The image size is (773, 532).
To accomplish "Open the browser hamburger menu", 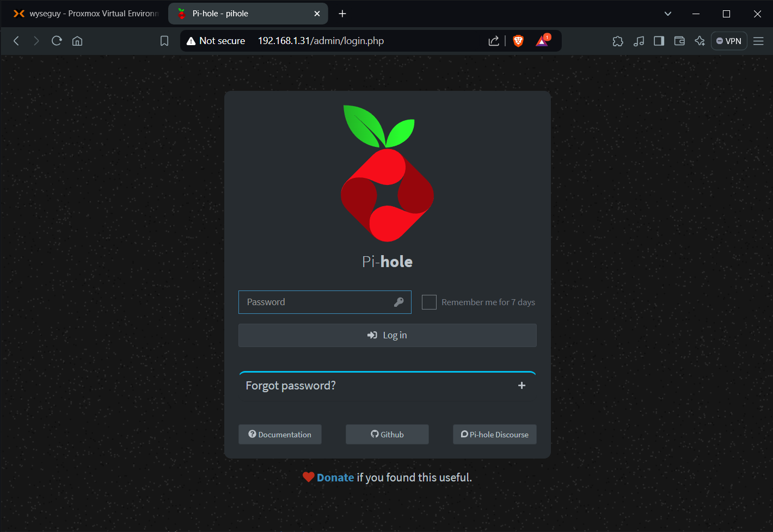I will click(x=758, y=41).
